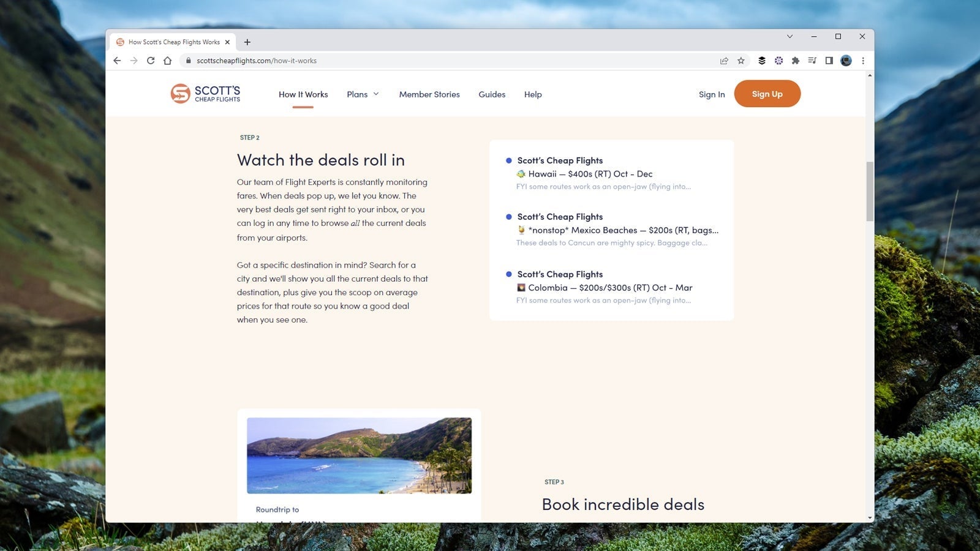Screen dimensions: 980x551
Task: Click the Sign In link
Action: 712,94
